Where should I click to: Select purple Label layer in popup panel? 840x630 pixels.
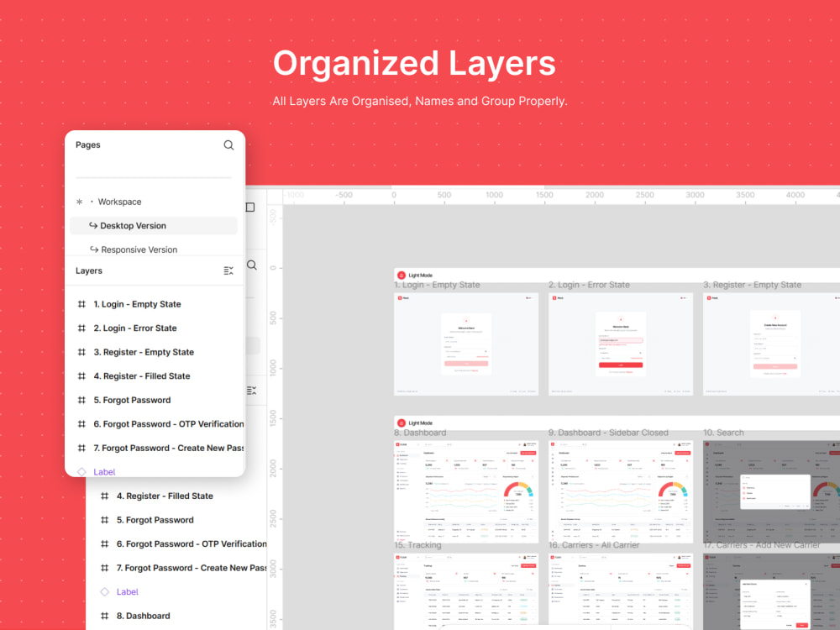point(104,472)
